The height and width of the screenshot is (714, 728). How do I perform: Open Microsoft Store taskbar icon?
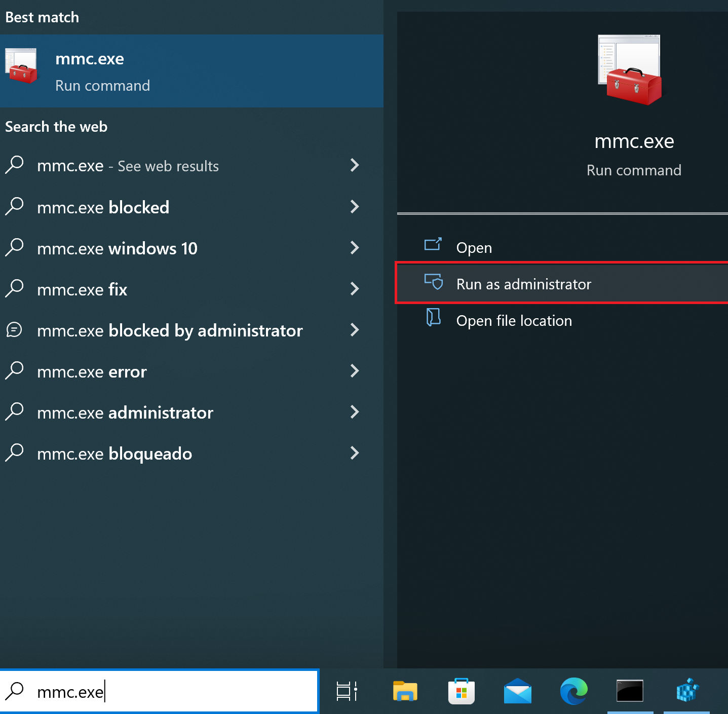461,691
